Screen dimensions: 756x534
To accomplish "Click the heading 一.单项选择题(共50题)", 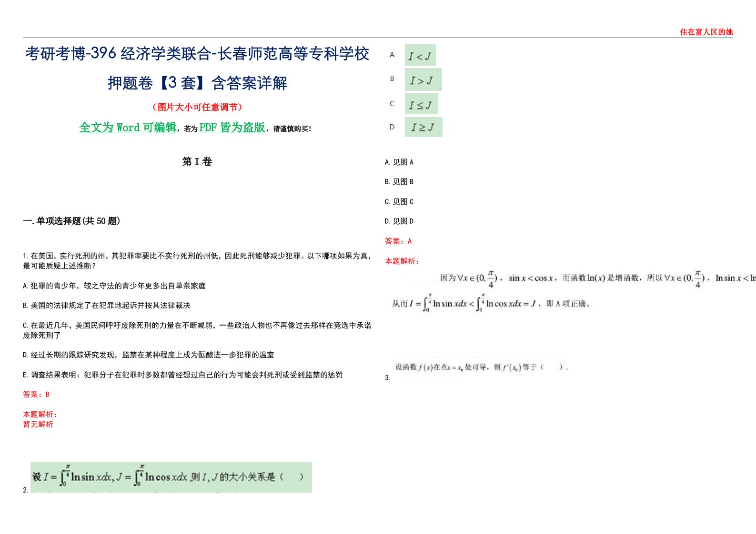I will [x=71, y=221].
